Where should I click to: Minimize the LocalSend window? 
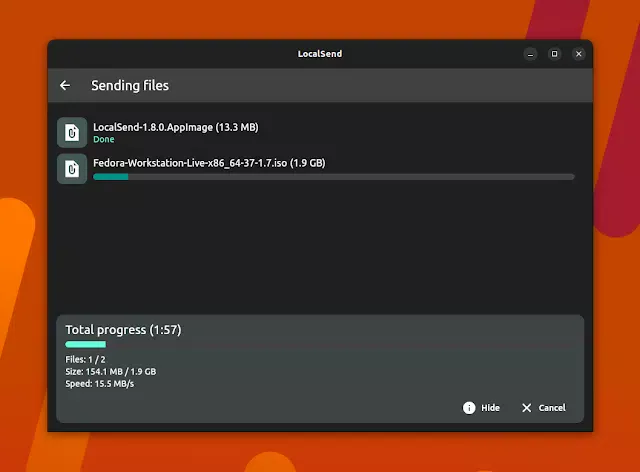[530, 54]
